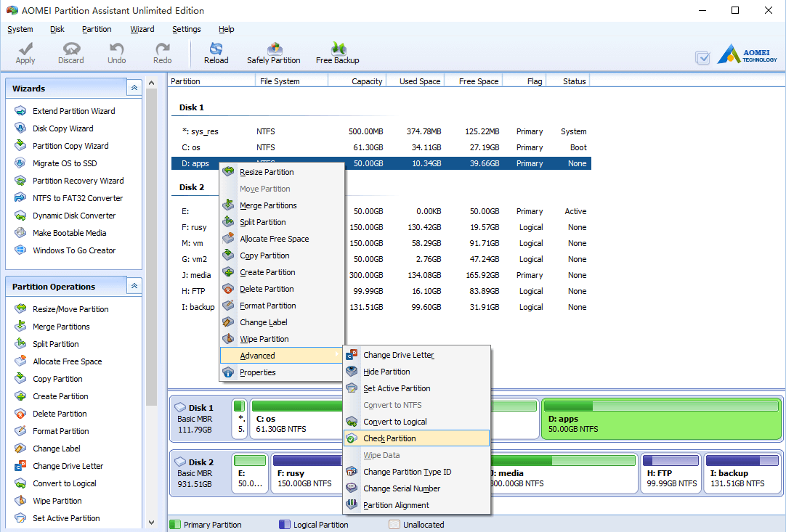786x532 pixels.
Task: Open the Disk menu
Action: [x=57, y=29]
